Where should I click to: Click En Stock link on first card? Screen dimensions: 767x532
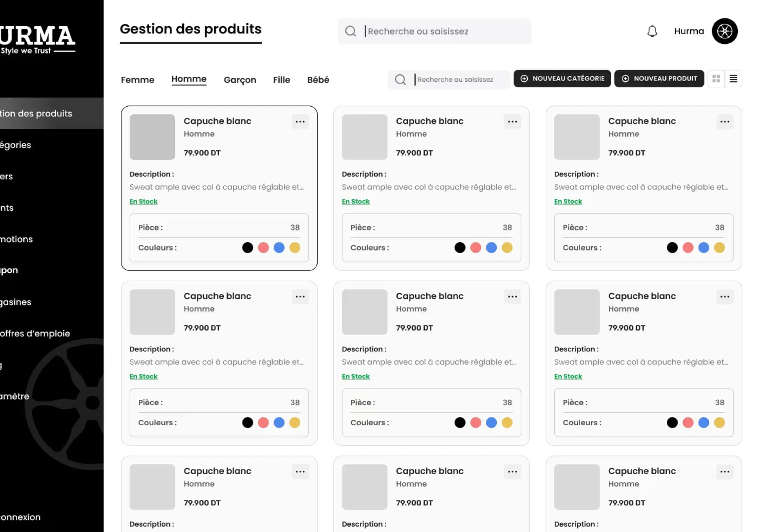pos(143,201)
